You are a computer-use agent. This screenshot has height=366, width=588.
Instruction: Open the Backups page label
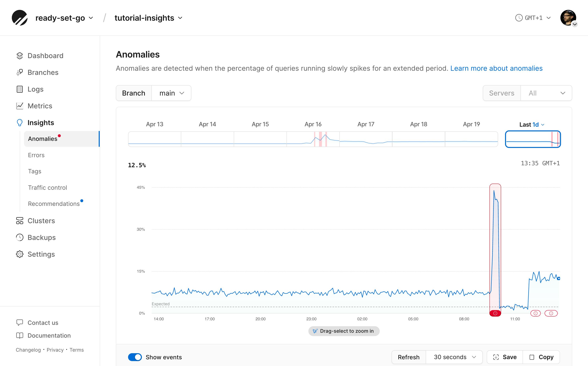pyautogui.click(x=41, y=237)
